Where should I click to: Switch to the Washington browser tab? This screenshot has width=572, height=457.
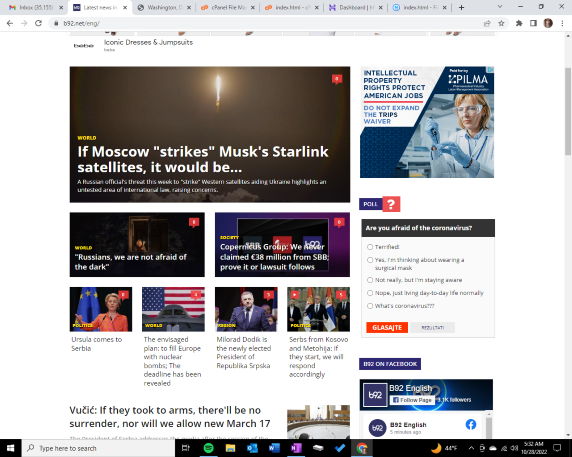click(164, 7)
